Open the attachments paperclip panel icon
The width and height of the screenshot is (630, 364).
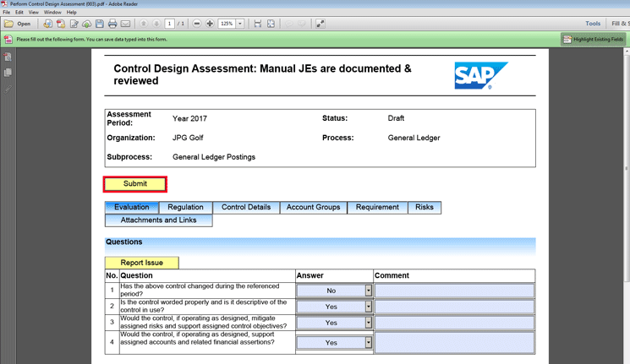click(8, 89)
